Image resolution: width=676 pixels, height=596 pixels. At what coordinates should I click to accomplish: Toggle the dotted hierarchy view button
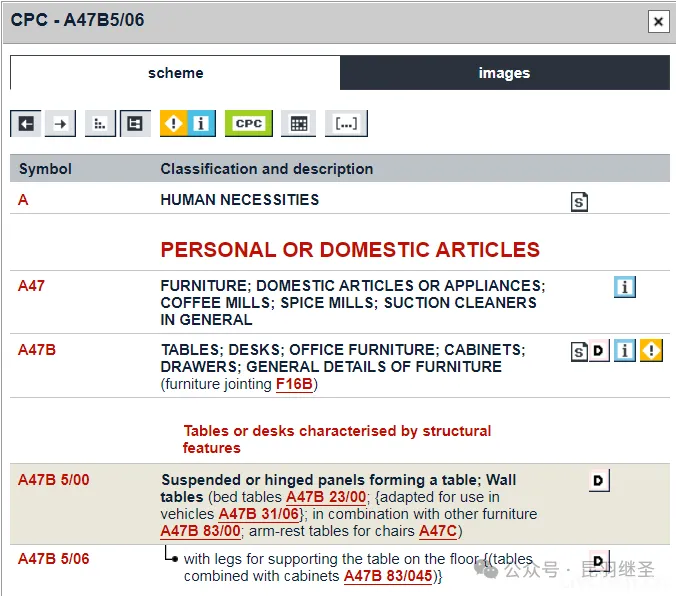tap(100, 123)
